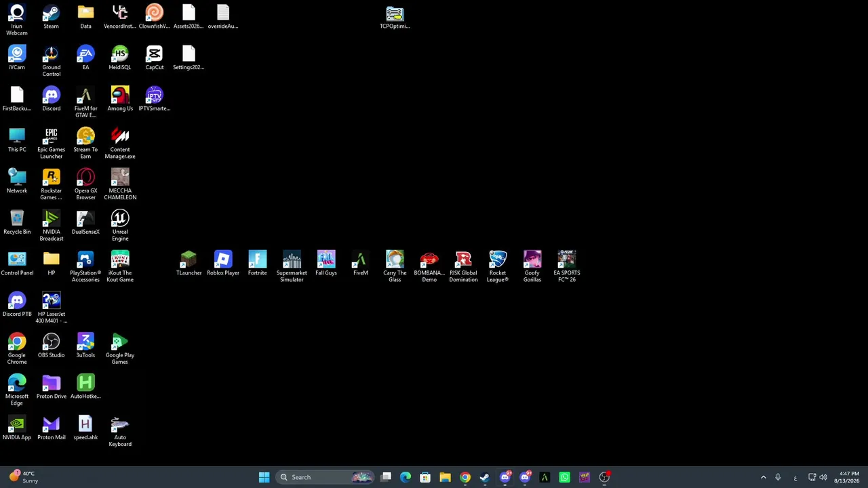This screenshot has height=488, width=868.
Task: Select the Fall Guys desktop icon
Action: click(326, 264)
